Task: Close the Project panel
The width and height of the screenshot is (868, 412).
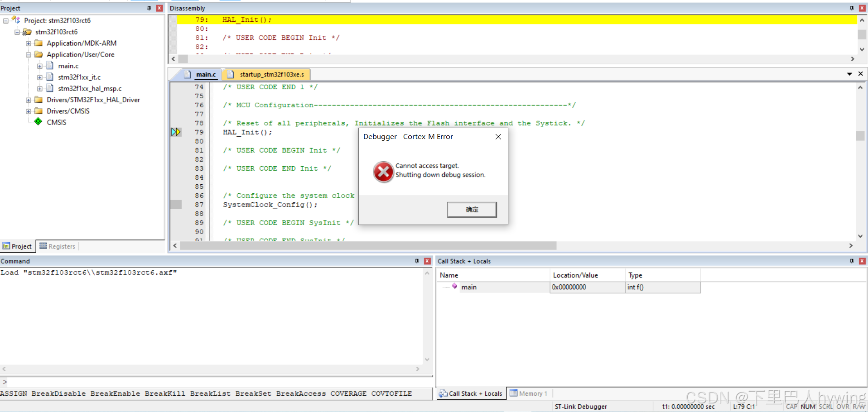Action: [x=159, y=8]
